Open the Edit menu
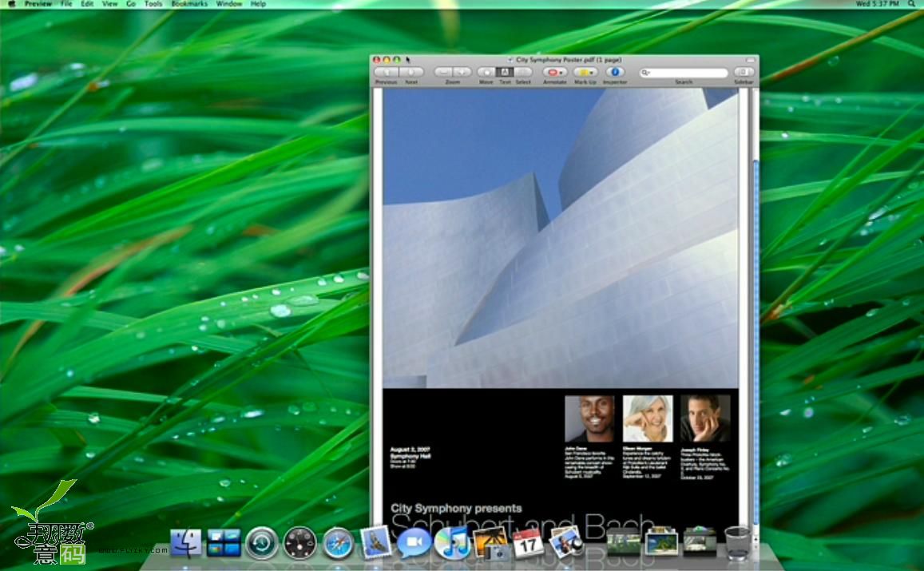The image size is (924, 571). 87,4
